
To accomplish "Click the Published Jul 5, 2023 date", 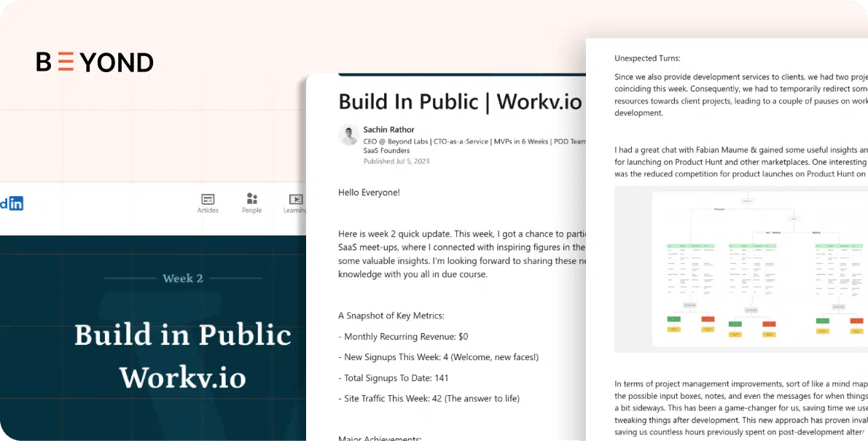I will pos(396,162).
